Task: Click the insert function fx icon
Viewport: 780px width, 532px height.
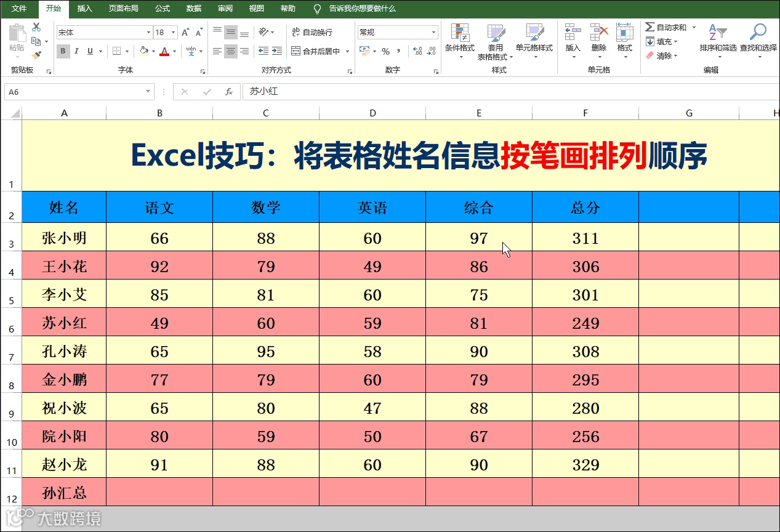Action: (x=229, y=92)
